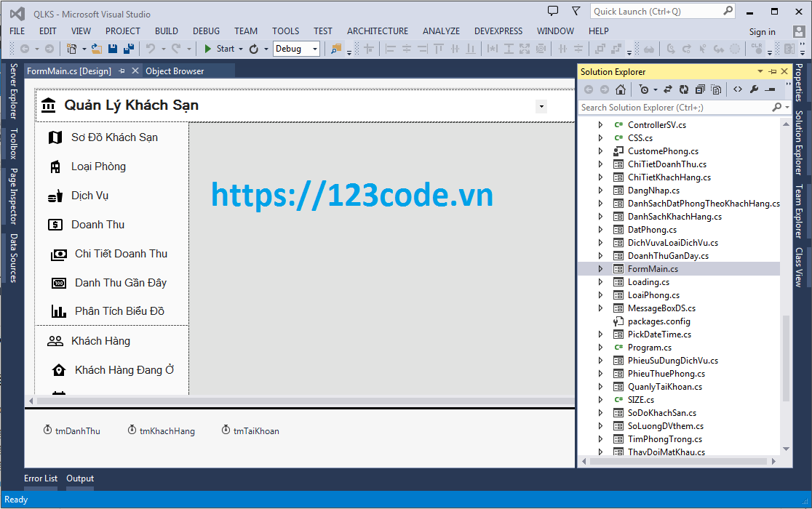Open FormMain.cs code with View Code icon
This screenshot has width=812, height=509.
(739, 89)
